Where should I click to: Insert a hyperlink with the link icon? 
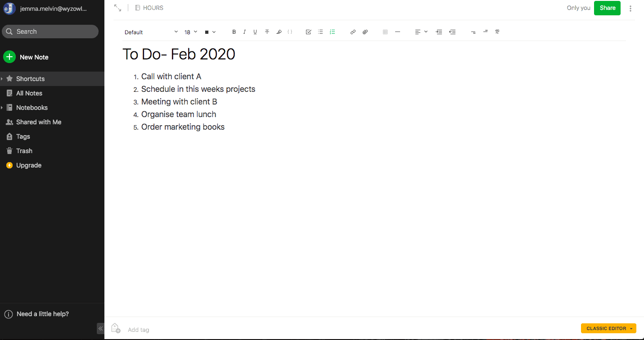coord(353,32)
